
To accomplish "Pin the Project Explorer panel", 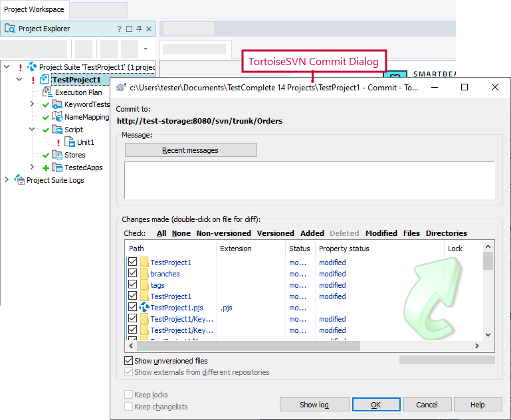I will [139, 29].
